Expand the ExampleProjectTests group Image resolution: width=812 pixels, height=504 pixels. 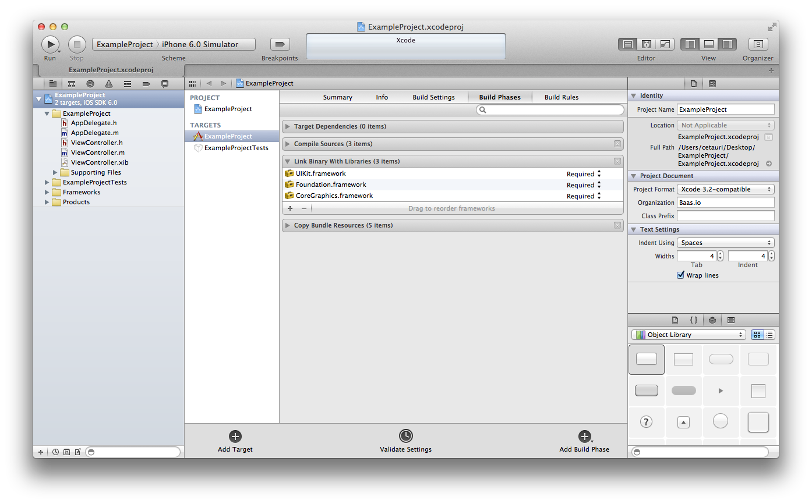47,182
